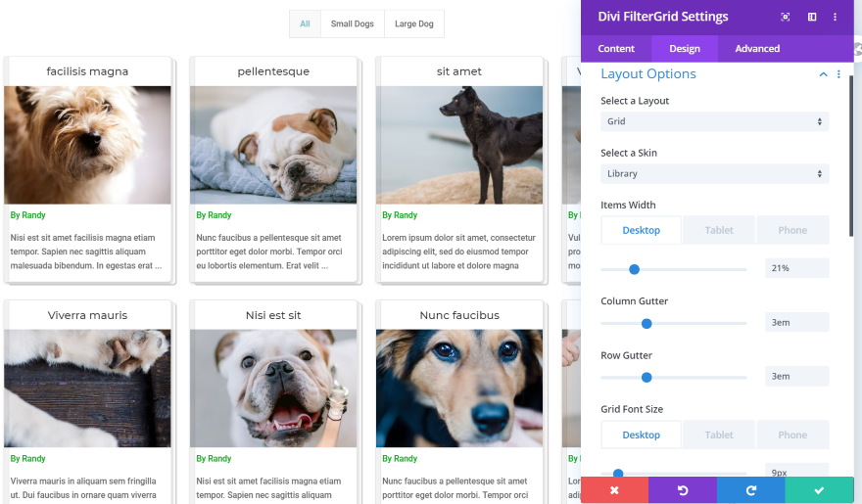Click the purple undo button
862x504 pixels.
click(x=682, y=490)
